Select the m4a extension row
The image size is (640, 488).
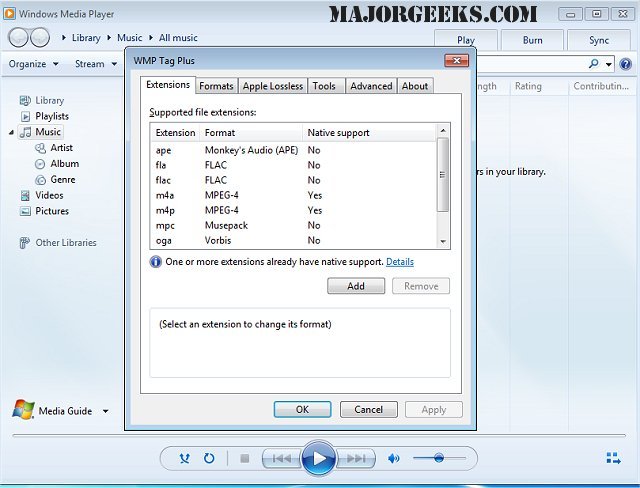pyautogui.click(x=293, y=195)
